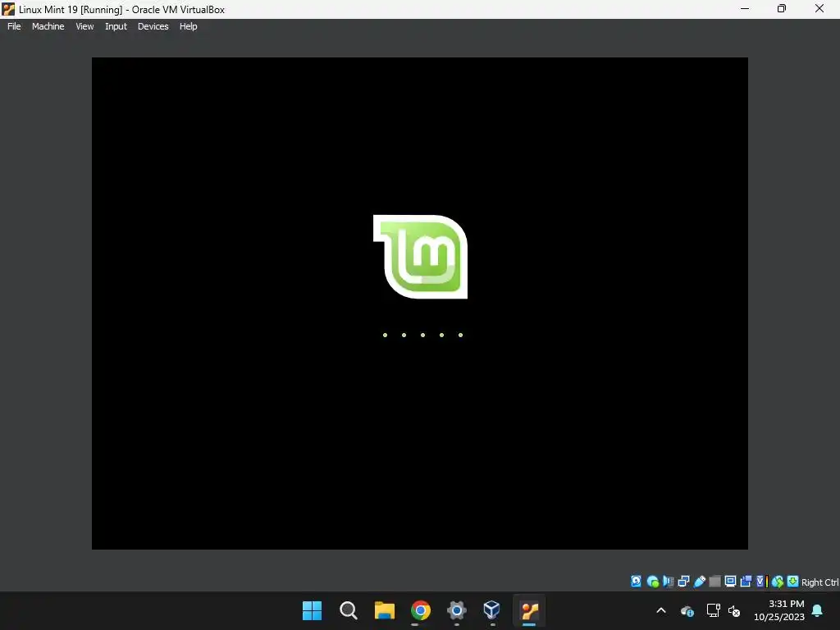Image resolution: width=840 pixels, height=630 pixels.
Task: Click the USB devices status icon
Action: [700, 582]
